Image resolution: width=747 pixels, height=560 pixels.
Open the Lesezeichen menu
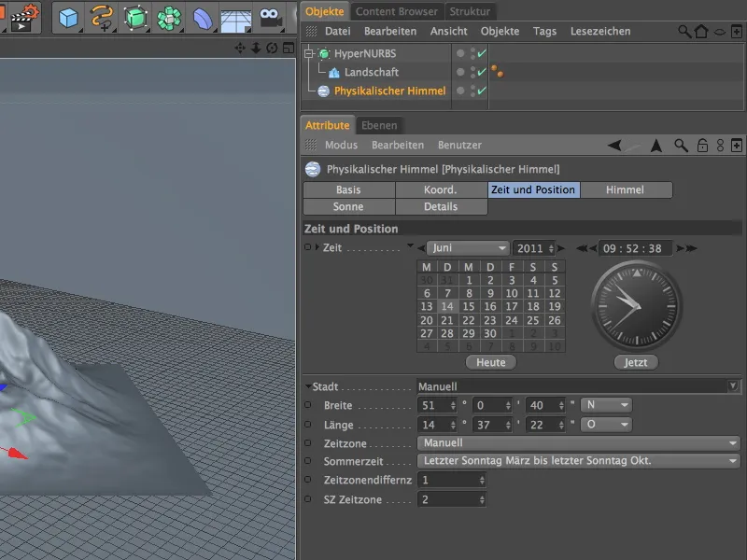coord(599,32)
